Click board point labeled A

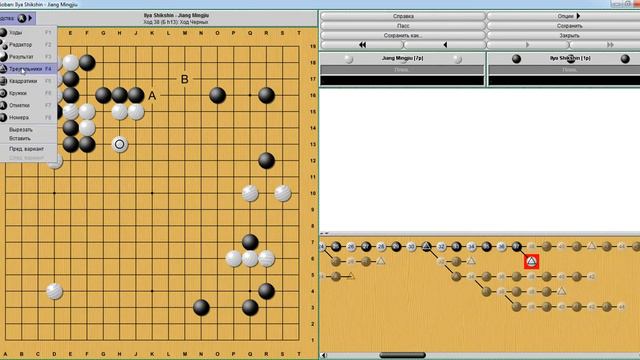(152, 96)
